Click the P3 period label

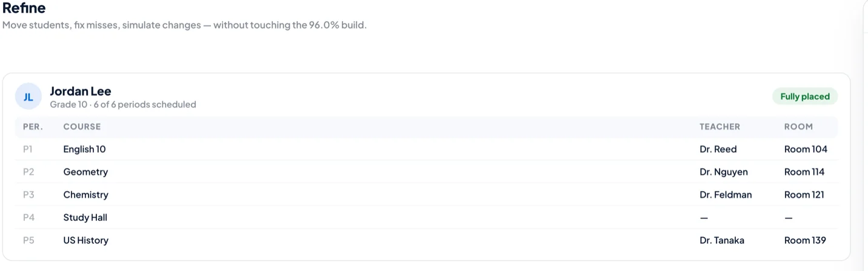[28, 195]
